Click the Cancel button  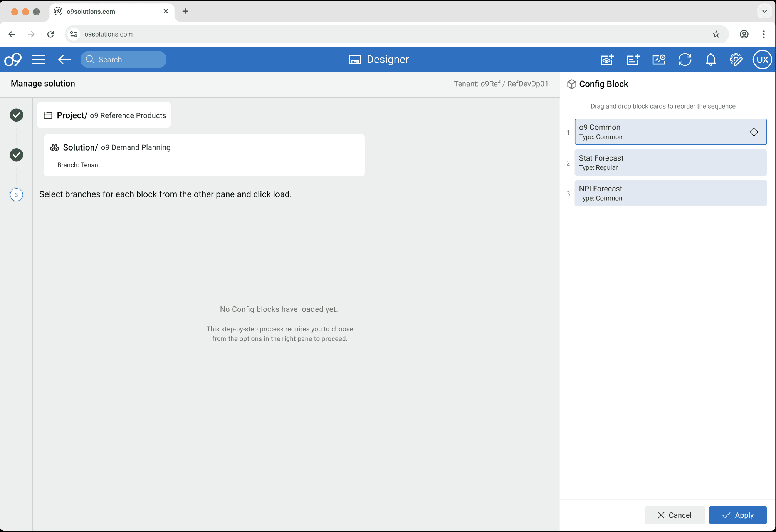[675, 515]
